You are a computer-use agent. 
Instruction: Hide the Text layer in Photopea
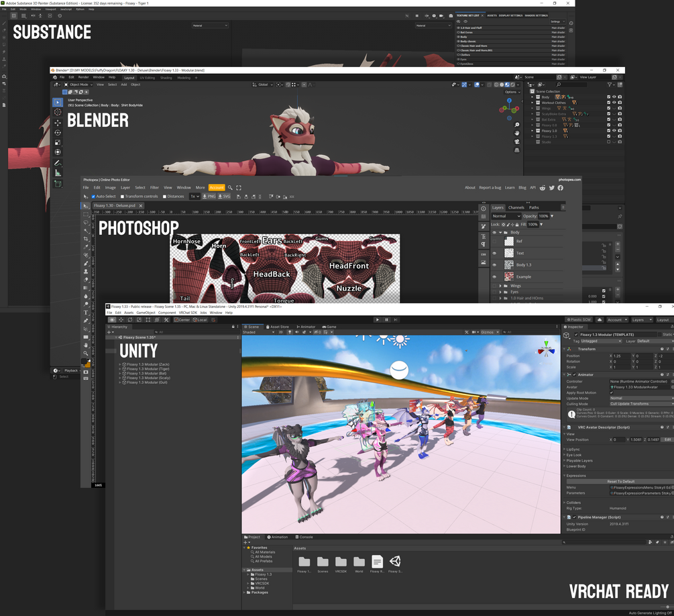click(x=494, y=254)
